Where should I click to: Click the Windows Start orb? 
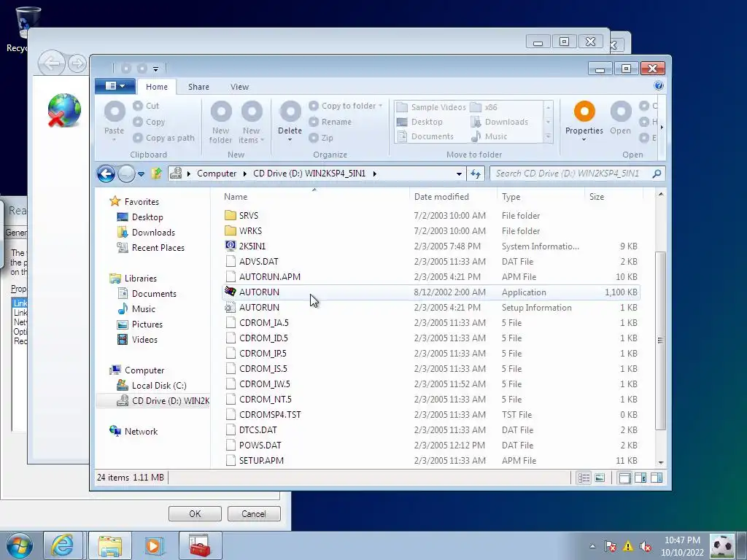[20, 545]
